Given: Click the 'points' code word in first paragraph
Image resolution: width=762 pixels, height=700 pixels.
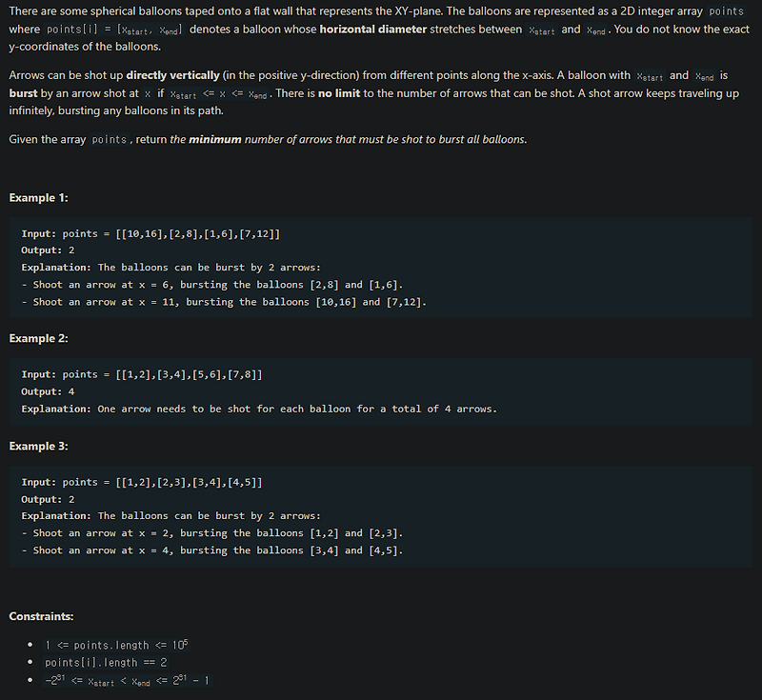Looking at the screenshot, I should tap(726, 11).
